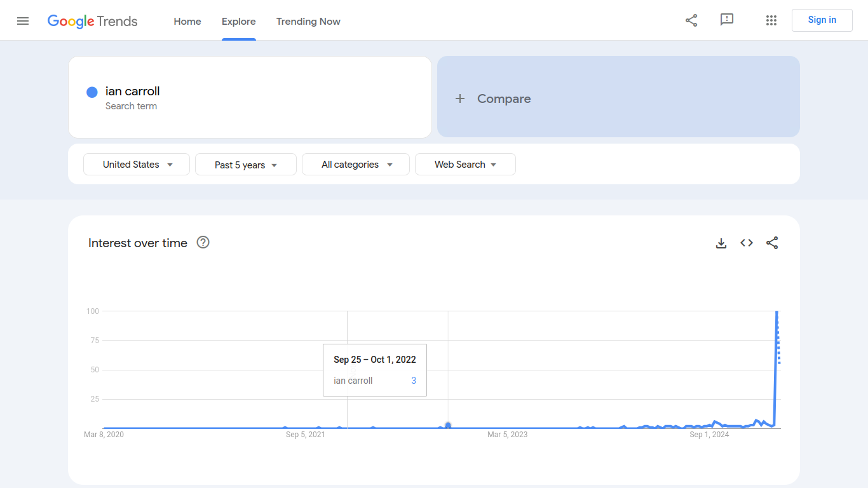Select the Explore tab
This screenshot has width=868, height=488.
pos(239,22)
